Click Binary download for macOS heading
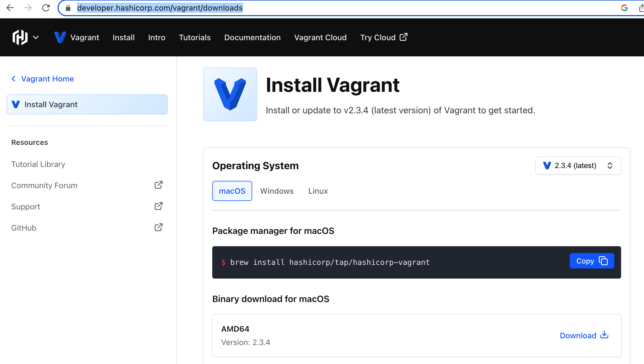Image resolution: width=644 pixels, height=364 pixels. pos(271,299)
